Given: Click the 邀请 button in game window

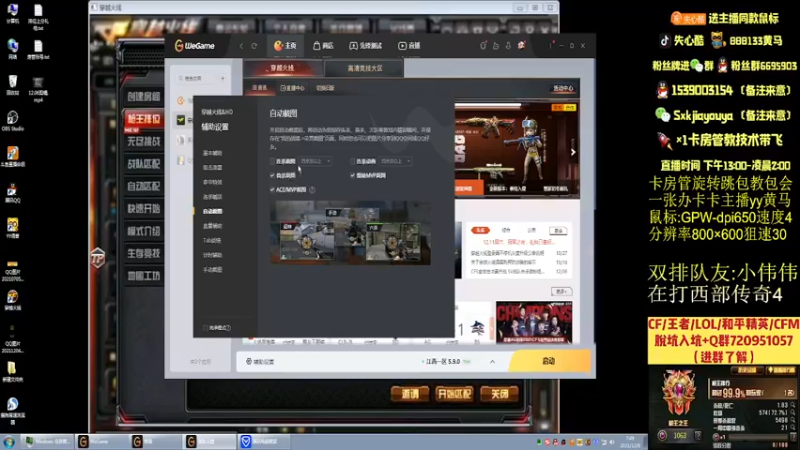Looking at the screenshot, I should [410, 394].
